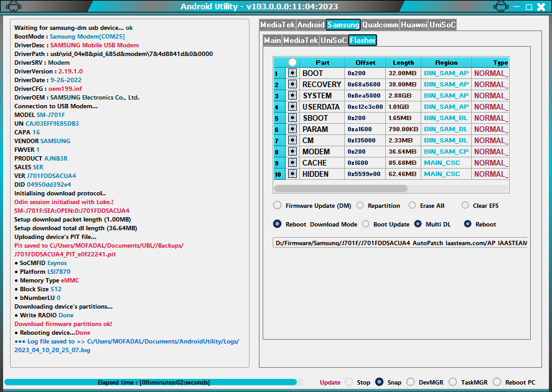Click the log file name 2023_04_10_20_25_07.log
Screen dimensions: 552x392
[52, 350]
